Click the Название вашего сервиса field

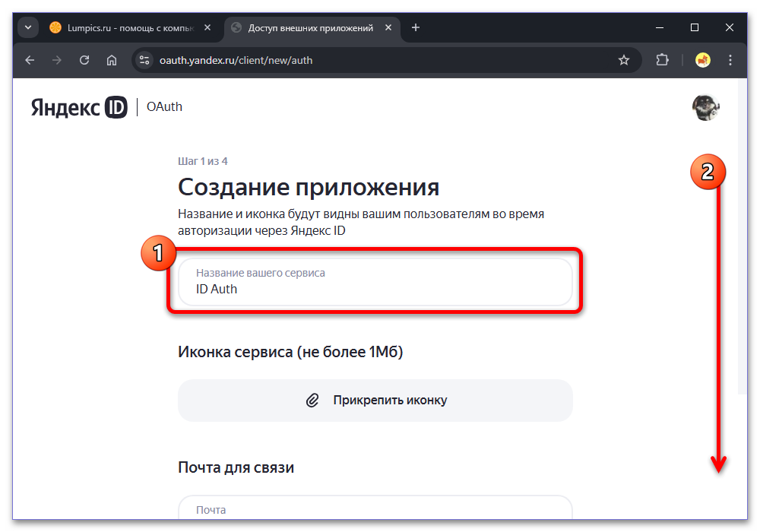click(x=375, y=282)
